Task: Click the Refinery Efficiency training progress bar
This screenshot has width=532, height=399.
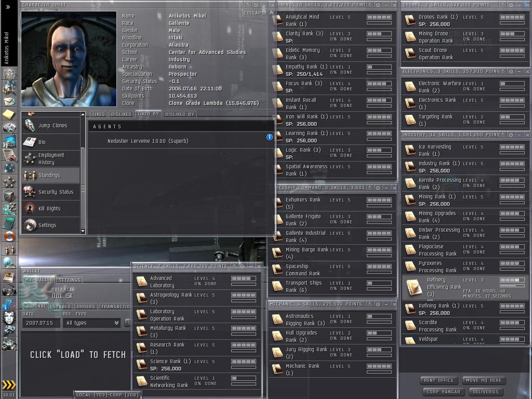Action: (512, 286)
